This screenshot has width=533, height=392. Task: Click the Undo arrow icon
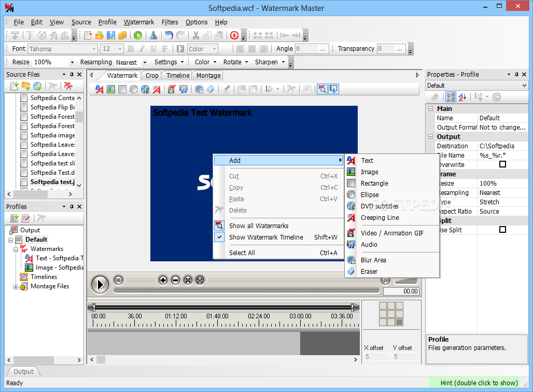point(169,35)
